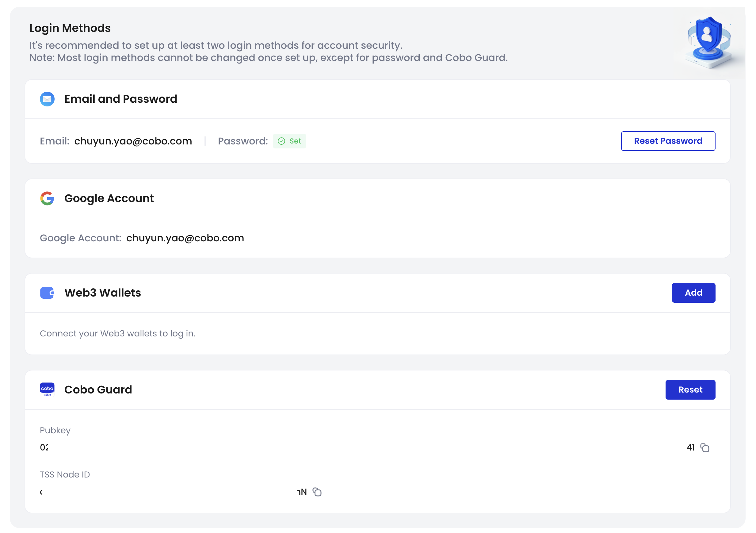
Task: Click the Cobo Guard logo icon
Action: [47, 389]
